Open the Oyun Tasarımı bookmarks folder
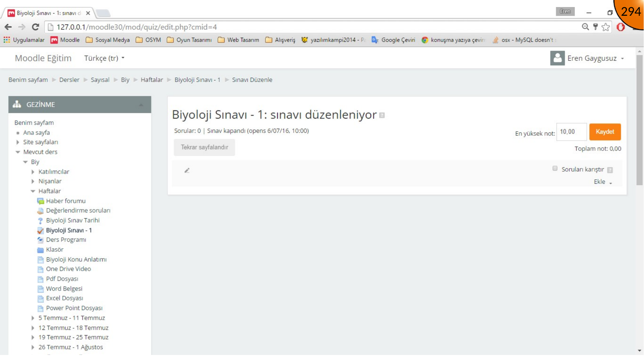The image size is (644, 362). click(x=189, y=40)
